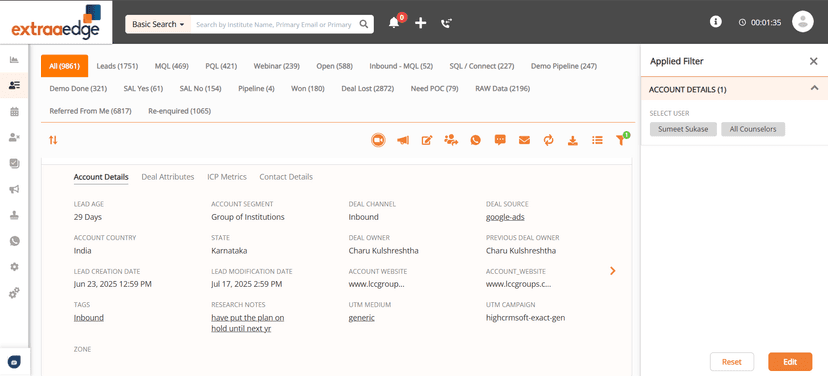This screenshot has height=376, width=828.
Task: Open the notifications bell
Action: tap(394, 23)
